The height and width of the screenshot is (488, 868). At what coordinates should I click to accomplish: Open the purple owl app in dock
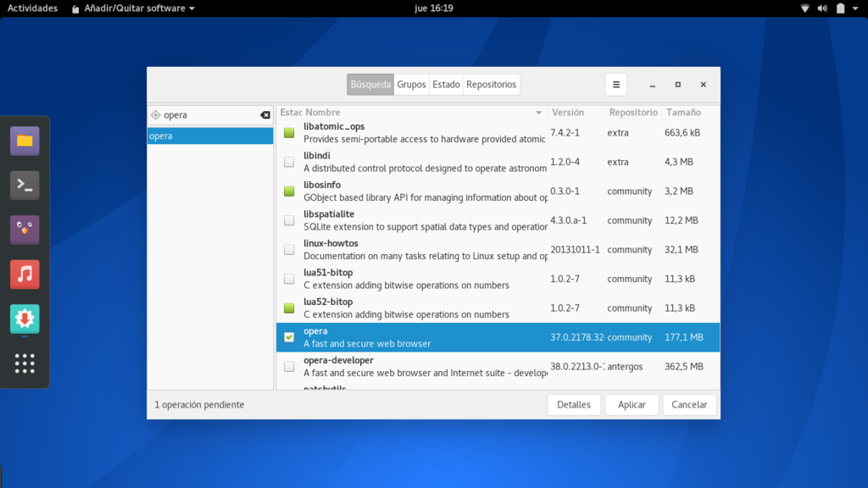coord(25,230)
